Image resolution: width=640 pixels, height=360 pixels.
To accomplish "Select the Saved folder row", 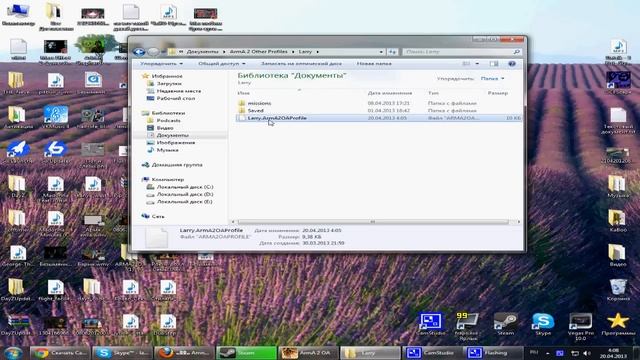I will (378, 111).
